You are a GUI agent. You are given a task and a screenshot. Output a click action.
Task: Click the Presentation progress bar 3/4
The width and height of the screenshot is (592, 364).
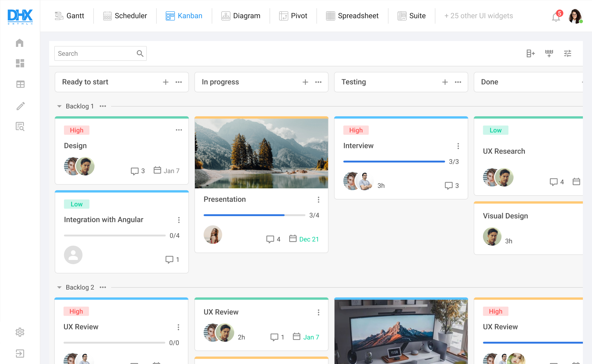pos(254,215)
